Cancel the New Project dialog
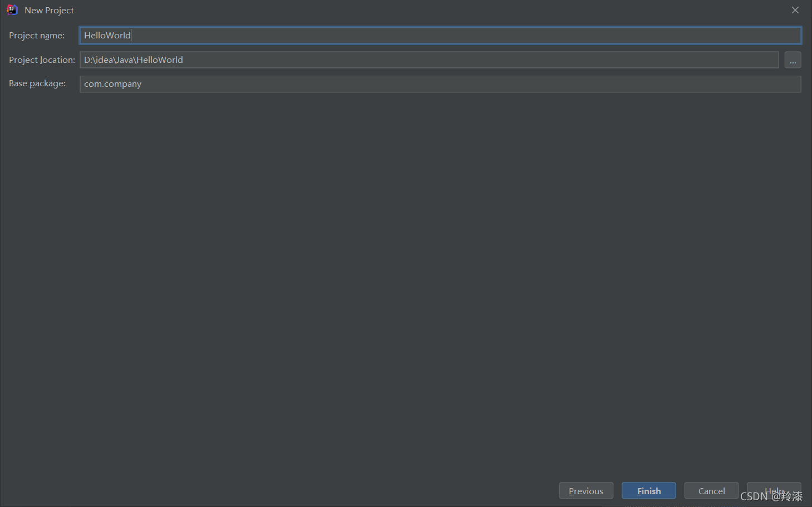 click(x=711, y=491)
